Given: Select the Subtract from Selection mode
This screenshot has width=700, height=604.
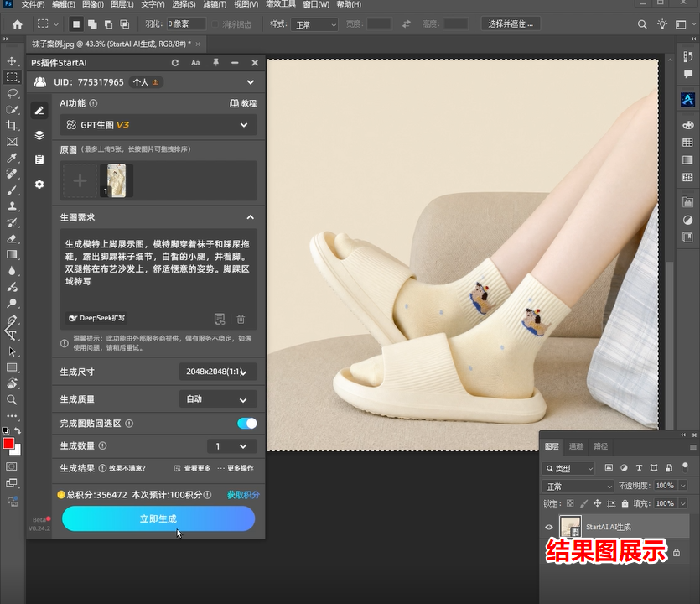Looking at the screenshot, I should tap(108, 24).
